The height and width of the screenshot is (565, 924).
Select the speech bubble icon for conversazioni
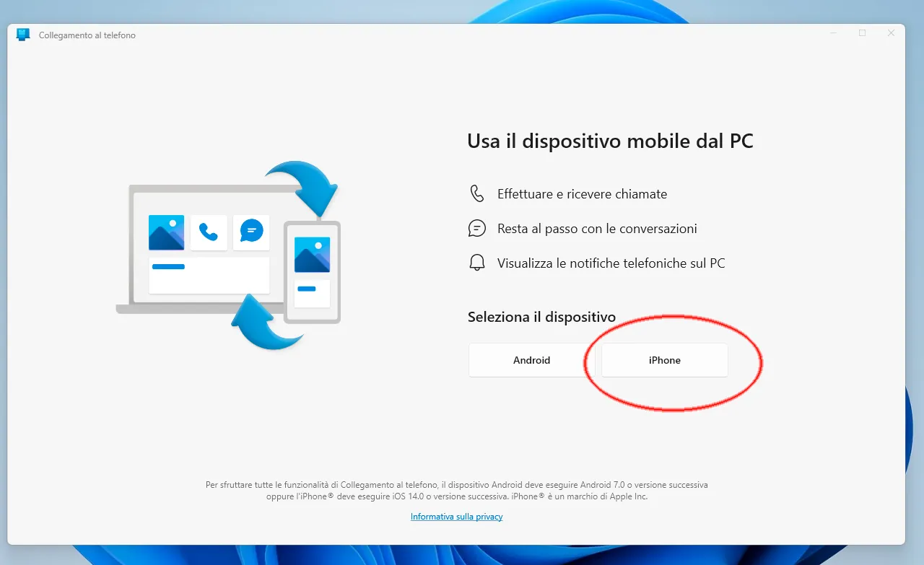coord(476,227)
